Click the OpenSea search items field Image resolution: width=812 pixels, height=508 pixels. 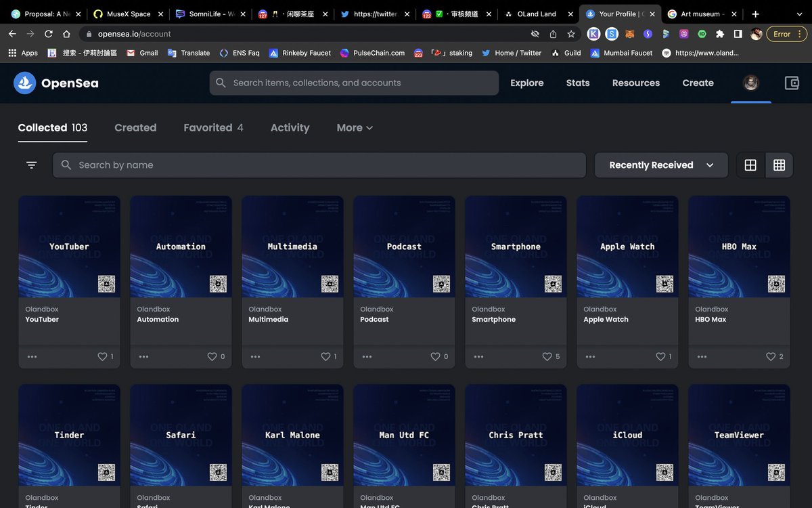pos(354,83)
